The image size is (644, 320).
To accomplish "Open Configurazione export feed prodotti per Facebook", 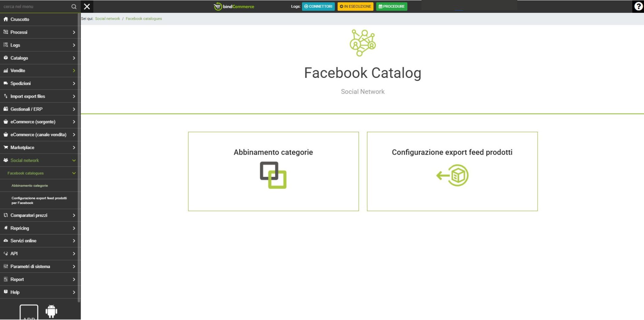I will point(39,200).
